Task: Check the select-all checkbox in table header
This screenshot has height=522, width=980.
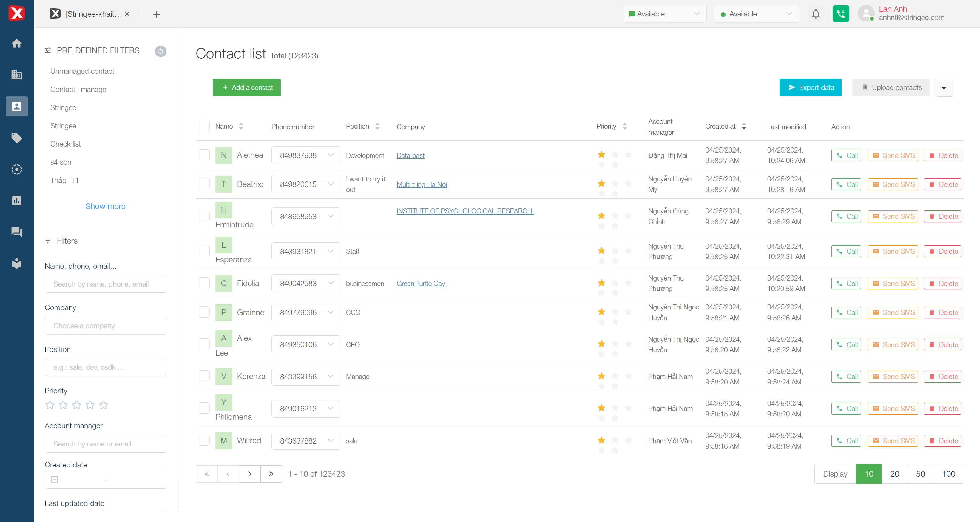Action: pyautogui.click(x=204, y=126)
